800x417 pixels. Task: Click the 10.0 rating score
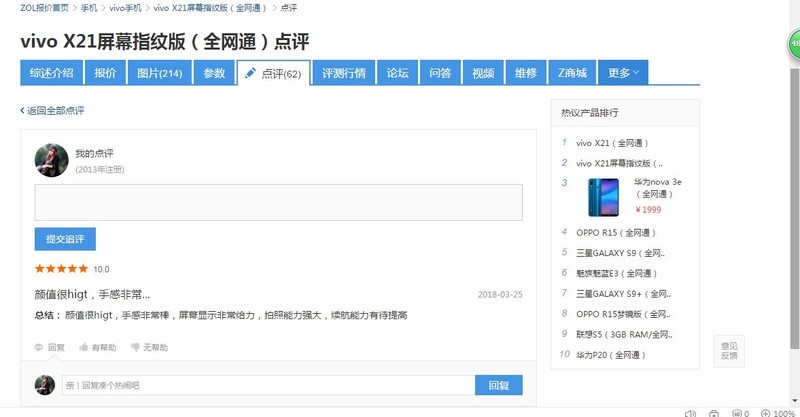coord(101,269)
